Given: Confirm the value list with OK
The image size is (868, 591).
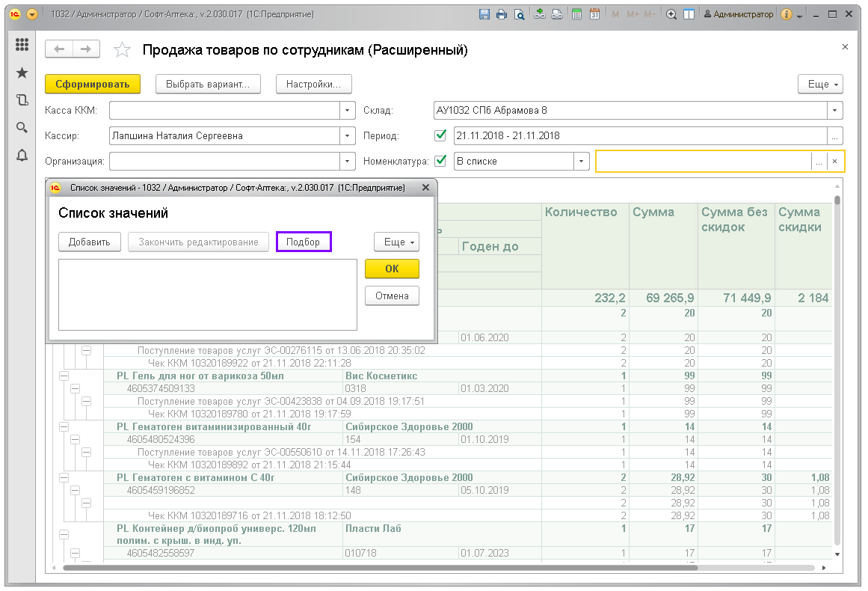Looking at the screenshot, I should [x=392, y=269].
